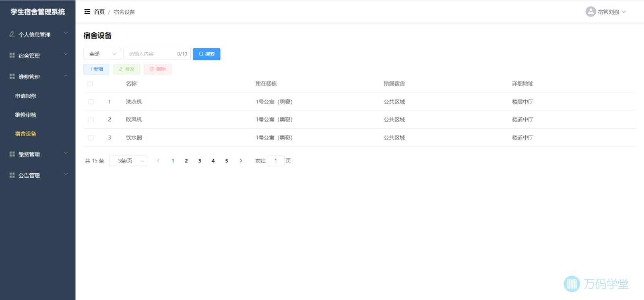Screen dimensions: 644x300
Task: Click the 新增 add button
Action: click(96, 69)
